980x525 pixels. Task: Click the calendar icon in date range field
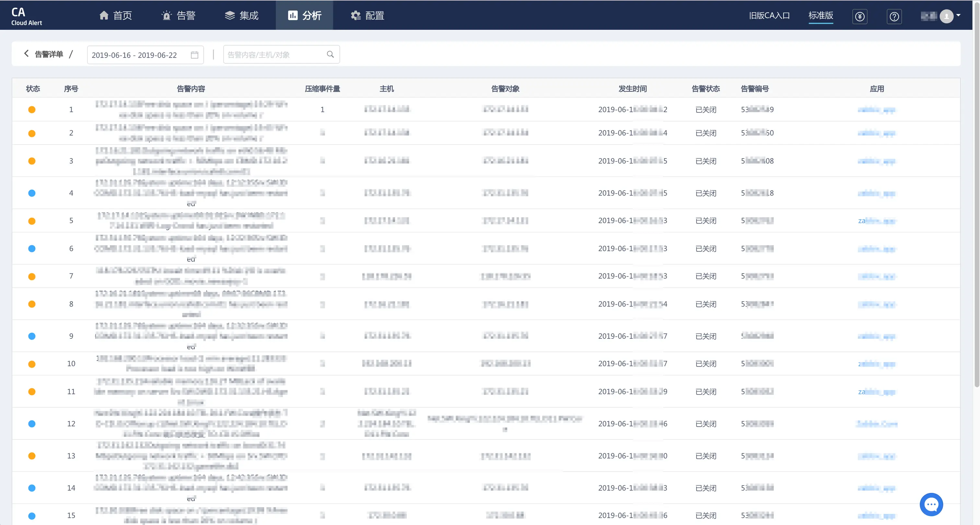(x=194, y=55)
